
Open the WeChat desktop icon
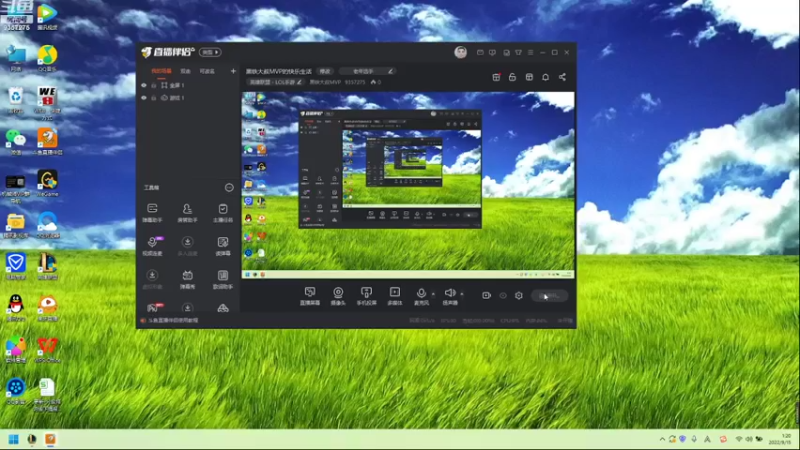coord(16,141)
